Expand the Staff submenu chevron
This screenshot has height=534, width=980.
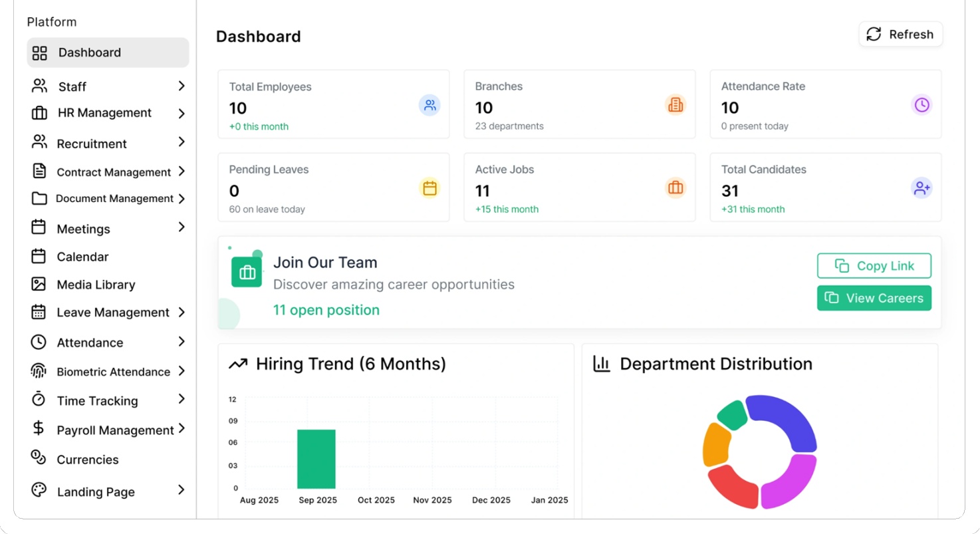[182, 86]
